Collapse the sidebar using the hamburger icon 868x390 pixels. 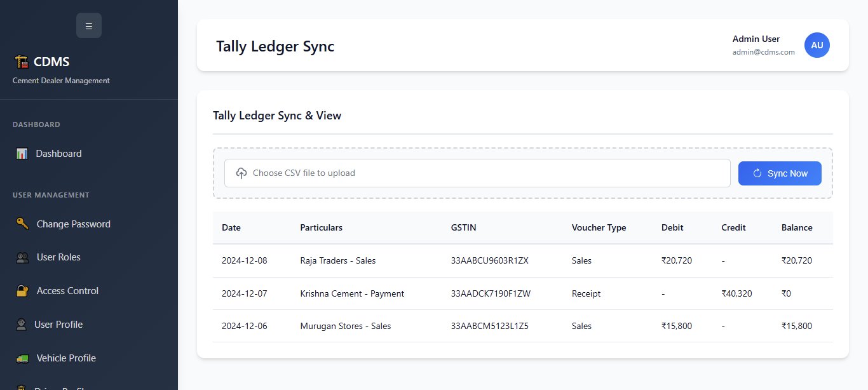pos(89,25)
